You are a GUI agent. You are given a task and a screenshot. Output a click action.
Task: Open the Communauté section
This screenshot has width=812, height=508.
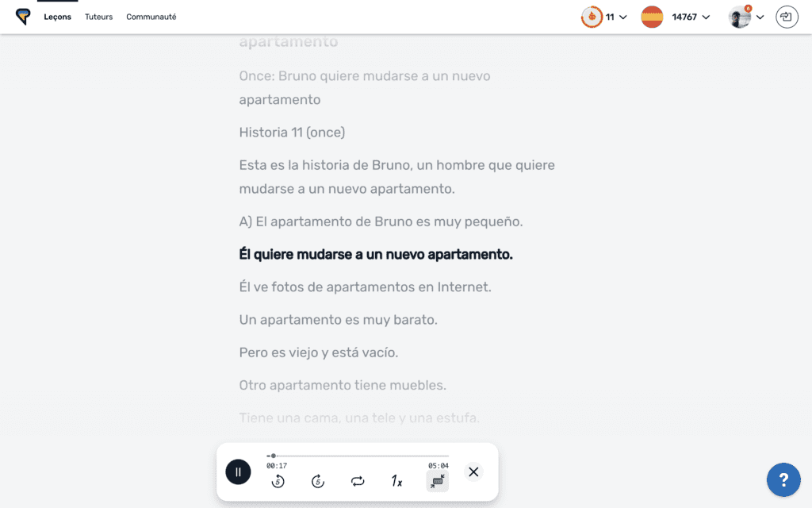tap(151, 17)
